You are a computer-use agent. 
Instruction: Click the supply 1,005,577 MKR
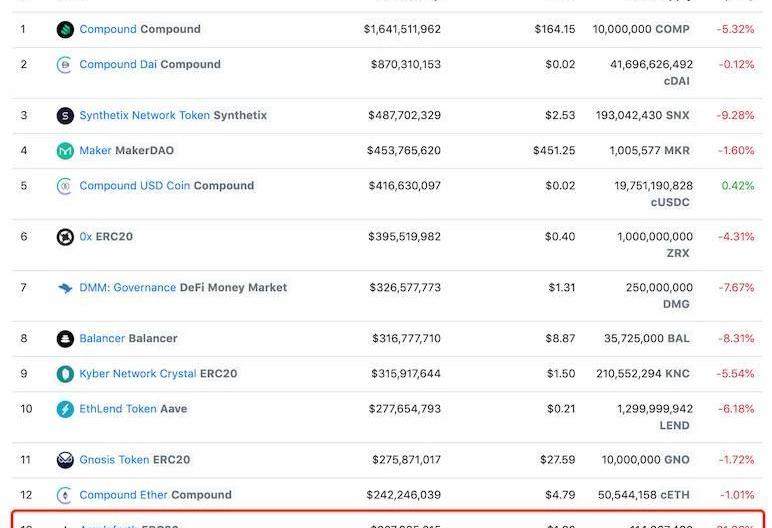coord(649,150)
